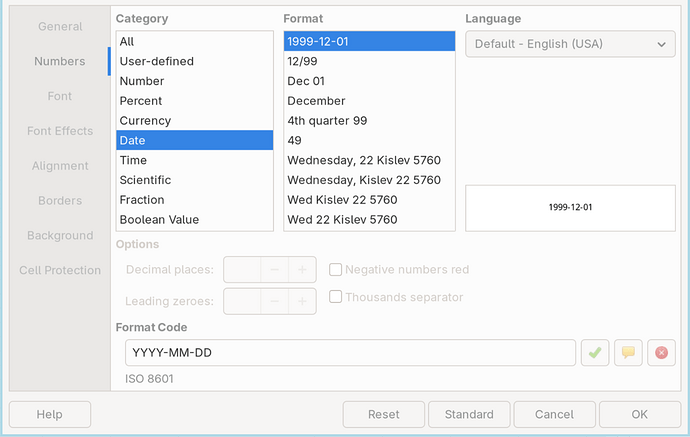
Task: Select Currency in the Category list
Action: 145,121
